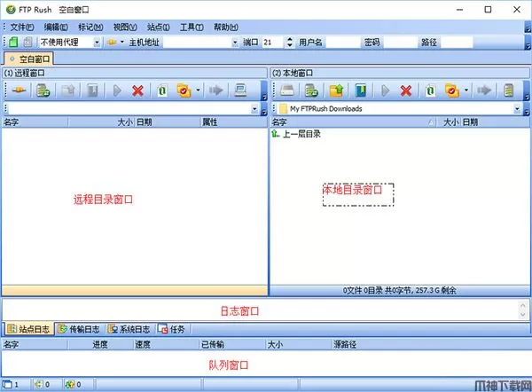
Task: Click the green new-window icon in the top toolbar
Action: tap(13, 42)
